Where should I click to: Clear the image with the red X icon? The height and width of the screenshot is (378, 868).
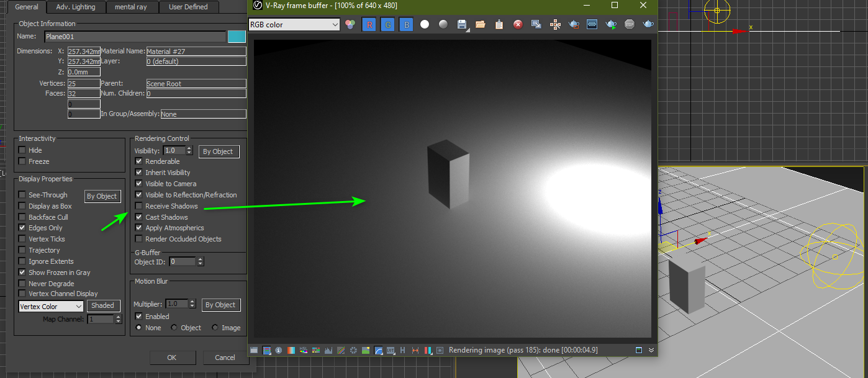(x=518, y=25)
